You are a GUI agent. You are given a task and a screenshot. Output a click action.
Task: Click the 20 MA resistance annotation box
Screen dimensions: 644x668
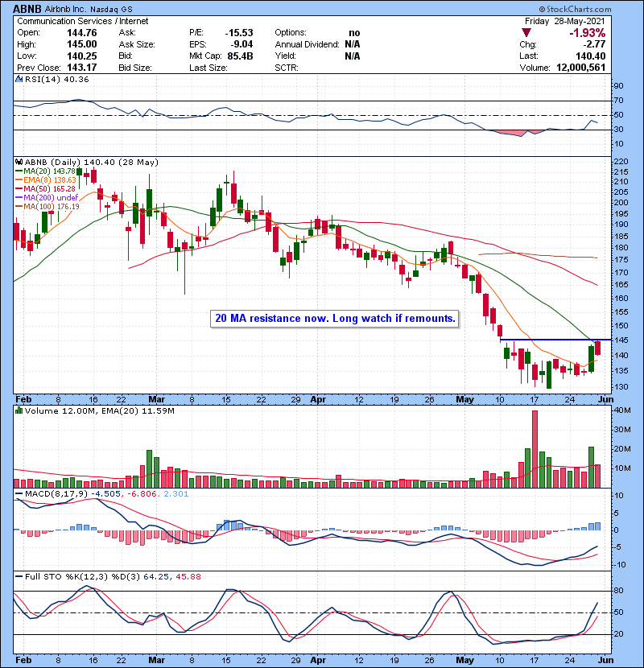click(x=335, y=319)
